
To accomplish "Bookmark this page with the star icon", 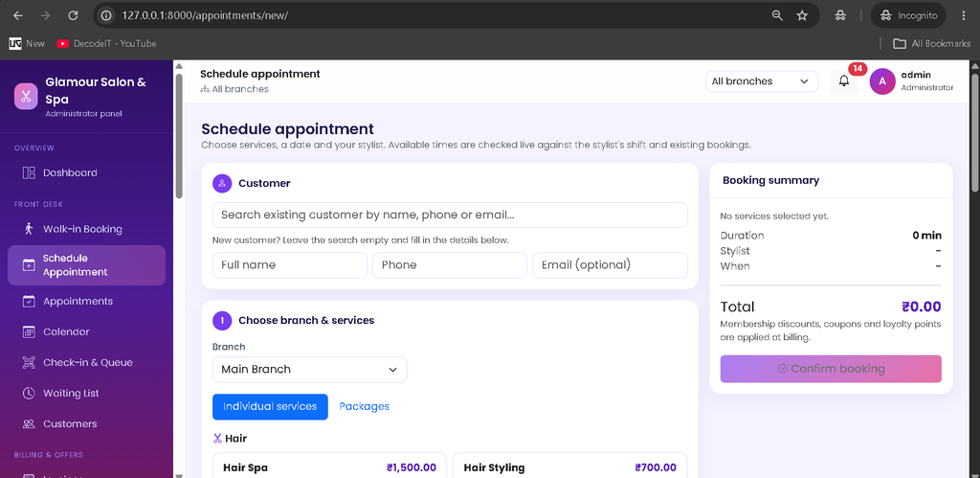I will (803, 15).
